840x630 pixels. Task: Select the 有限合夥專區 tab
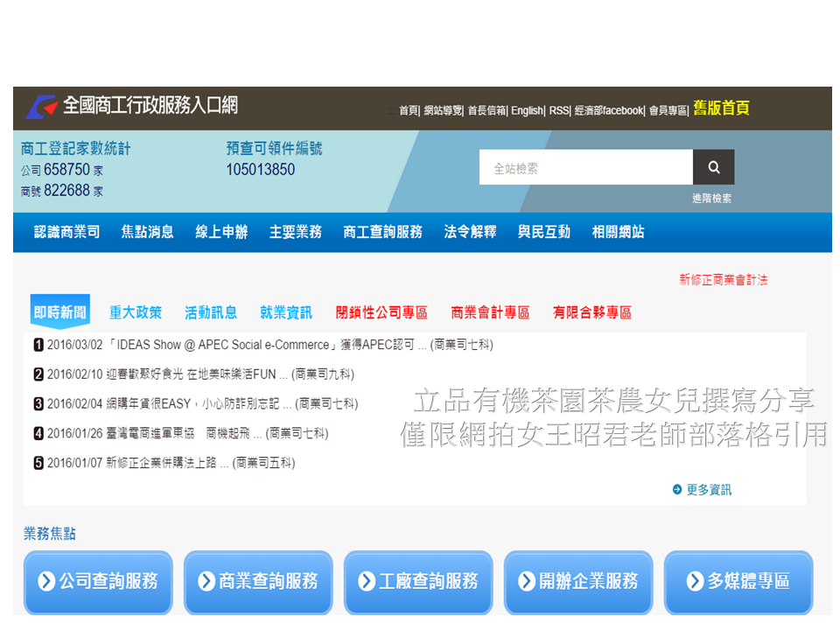click(x=592, y=312)
